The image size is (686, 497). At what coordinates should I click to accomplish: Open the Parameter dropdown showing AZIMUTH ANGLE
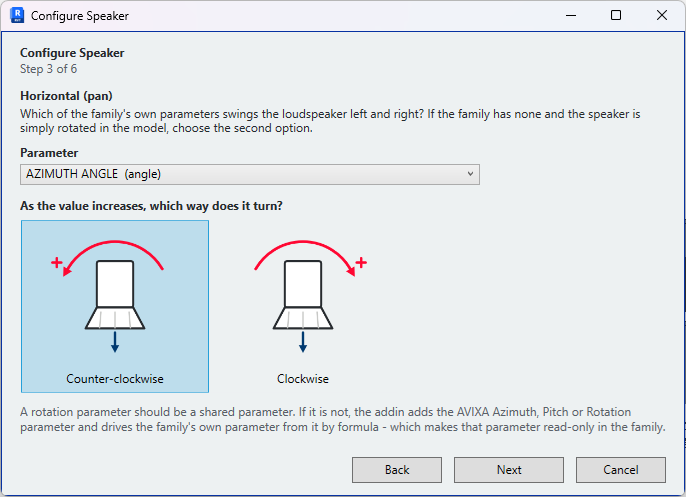(250, 174)
